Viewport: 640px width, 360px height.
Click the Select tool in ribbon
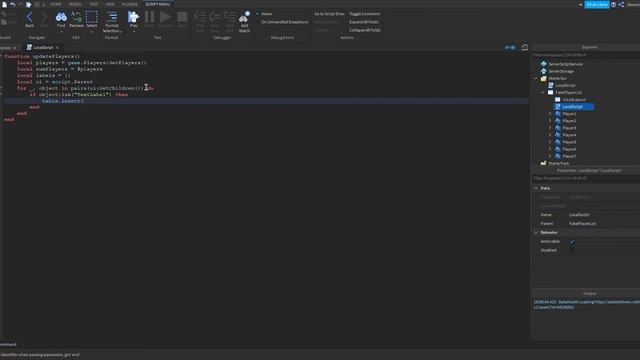[92, 17]
